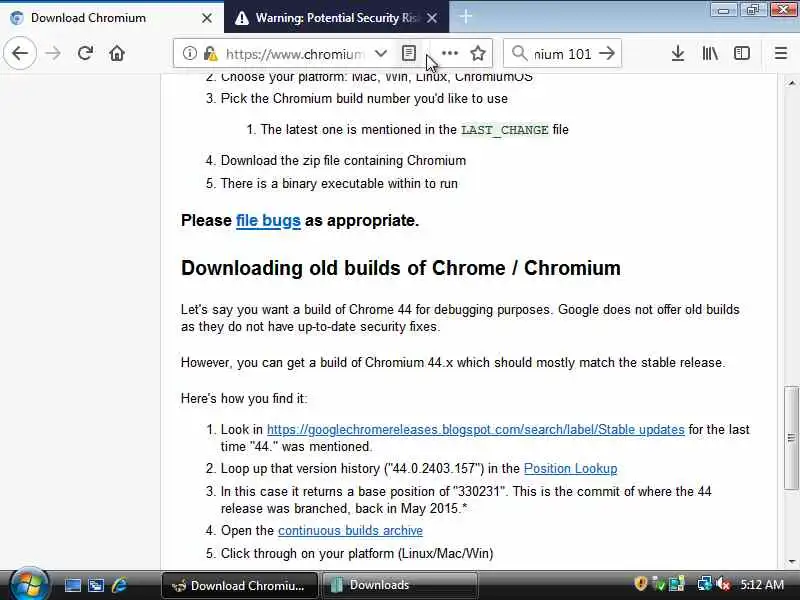
Task: Click the LAST_CHANGE file name text
Action: pyautogui.click(x=505, y=130)
